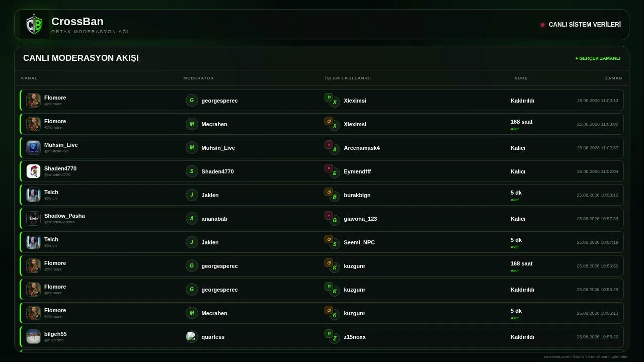Click the unban icon next to z15noxx

329,333
